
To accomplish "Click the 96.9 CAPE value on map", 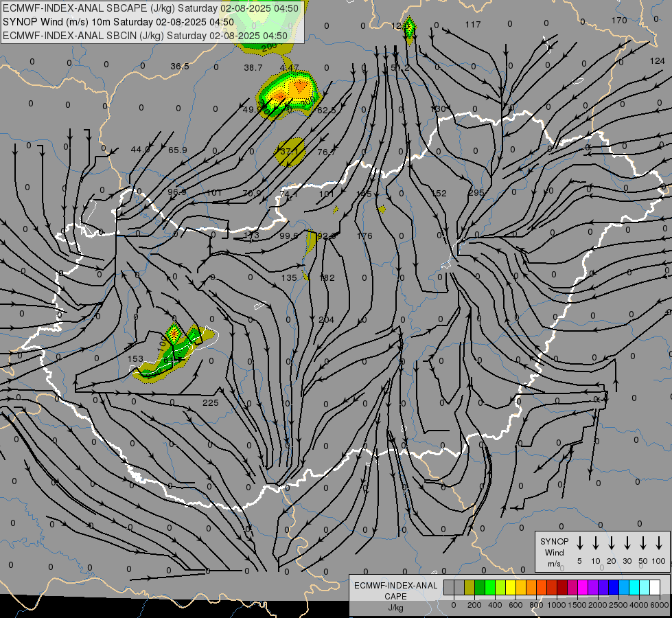I will tap(177, 192).
